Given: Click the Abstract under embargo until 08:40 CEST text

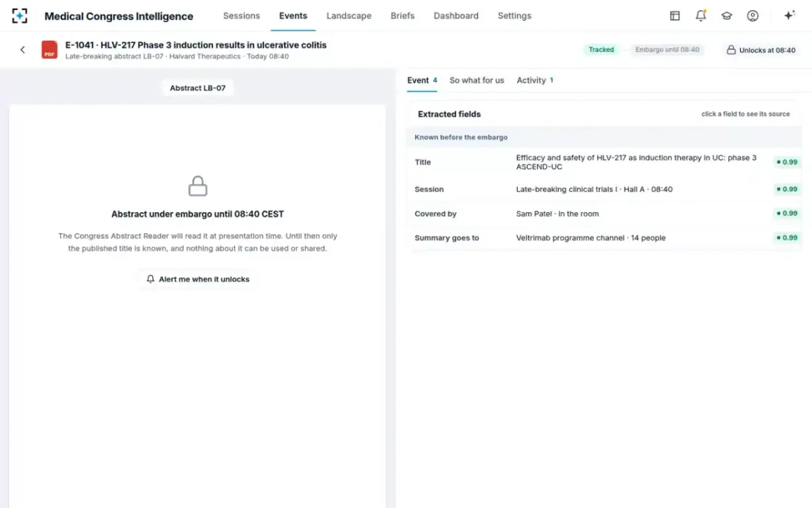Looking at the screenshot, I should [198, 214].
